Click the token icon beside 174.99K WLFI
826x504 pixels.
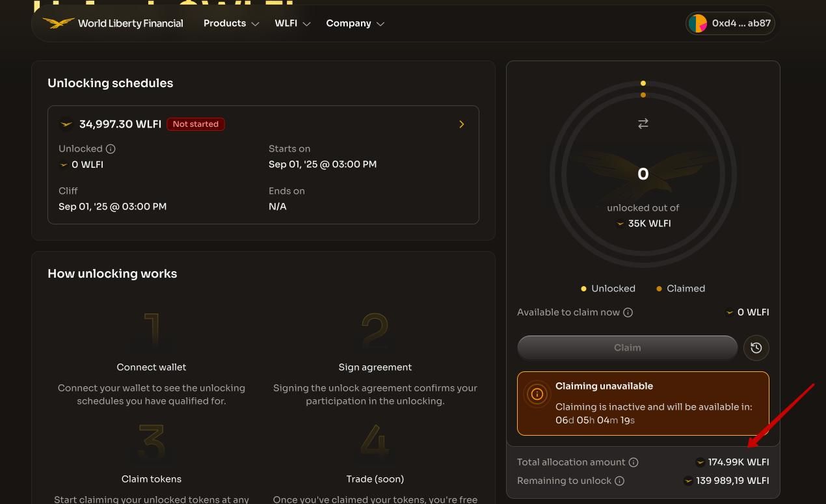[x=700, y=462]
